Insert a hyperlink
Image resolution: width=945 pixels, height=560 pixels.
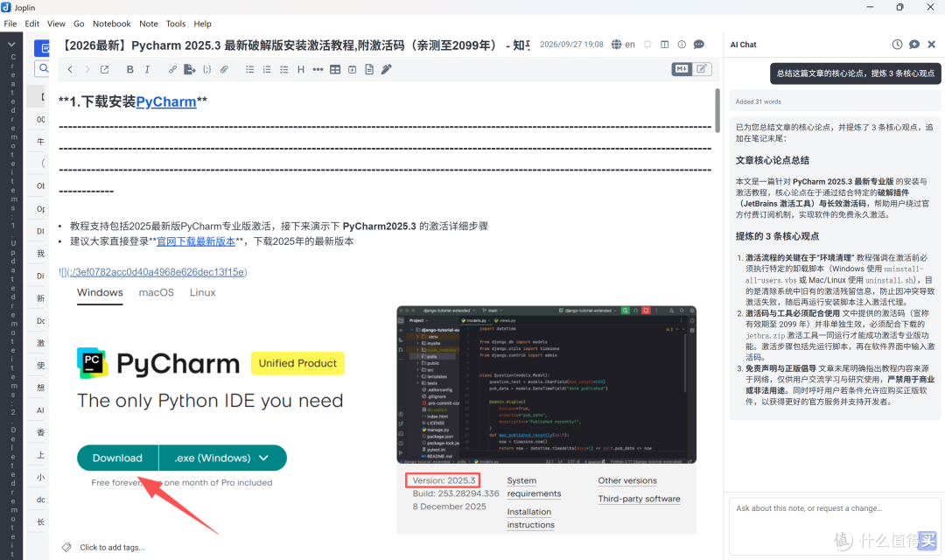click(172, 69)
